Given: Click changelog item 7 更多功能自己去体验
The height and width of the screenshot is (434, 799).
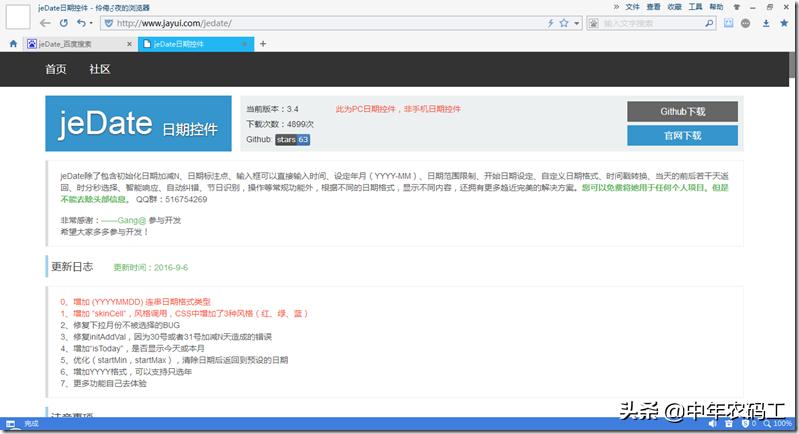Looking at the screenshot, I should coord(103,384).
